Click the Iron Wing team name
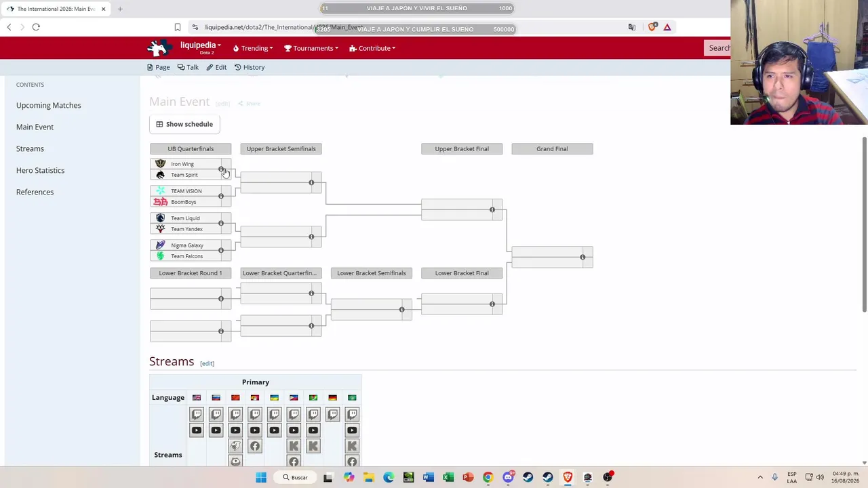 (x=182, y=164)
